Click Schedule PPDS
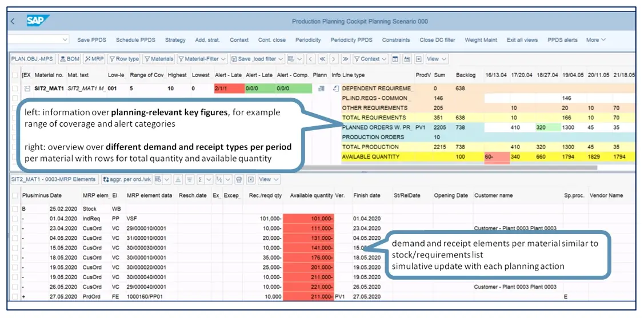The width and height of the screenshot is (644, 318). tap(135, 40)
